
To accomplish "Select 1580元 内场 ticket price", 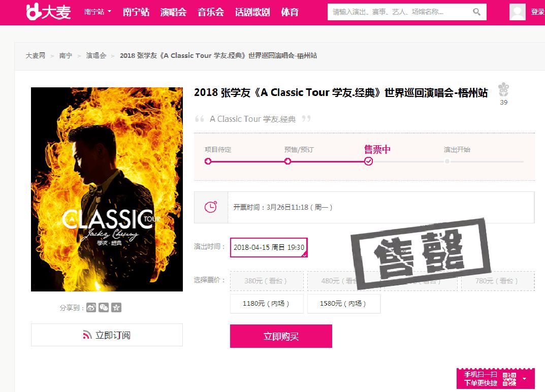I will pos(344,304).
